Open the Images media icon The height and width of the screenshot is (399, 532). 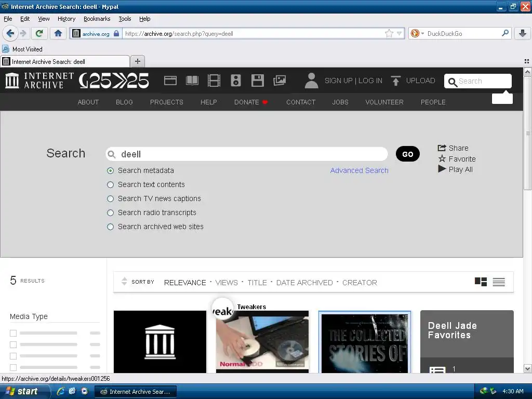(280, 81)
